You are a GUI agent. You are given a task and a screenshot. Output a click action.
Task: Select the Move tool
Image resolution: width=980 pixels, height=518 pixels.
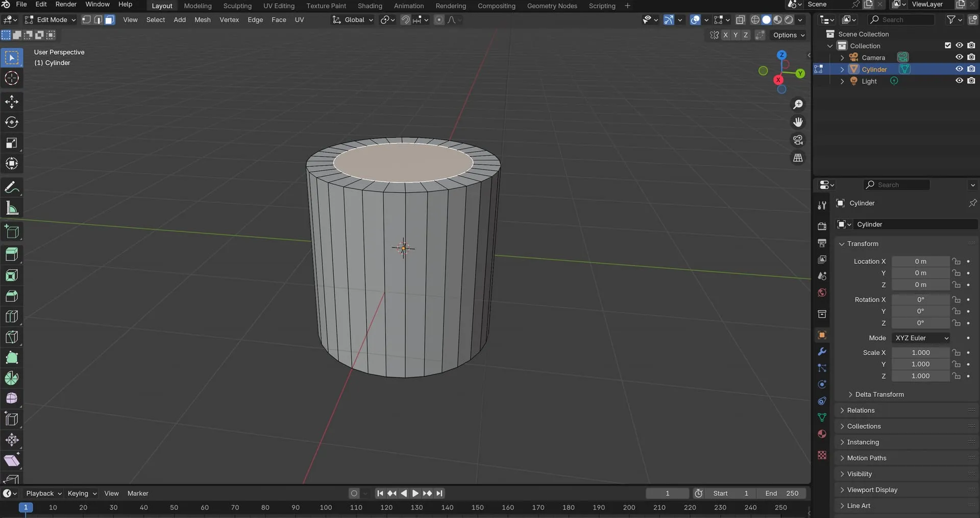pyautogui.click(x=12, y=102)
